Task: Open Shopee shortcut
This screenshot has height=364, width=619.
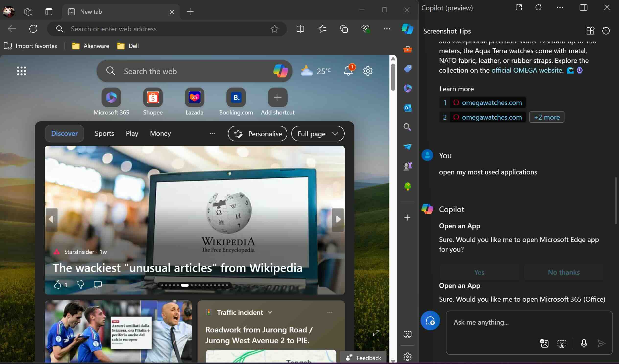Action: (153, 102)
